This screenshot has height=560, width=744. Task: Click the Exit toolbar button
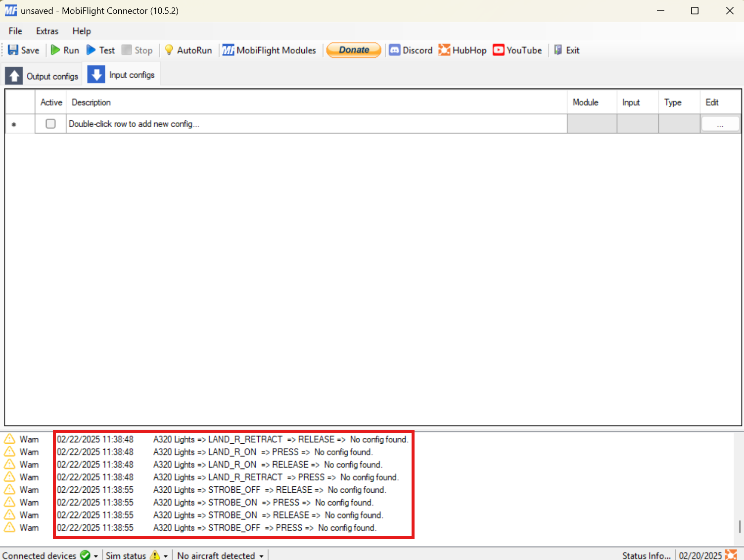566,50
